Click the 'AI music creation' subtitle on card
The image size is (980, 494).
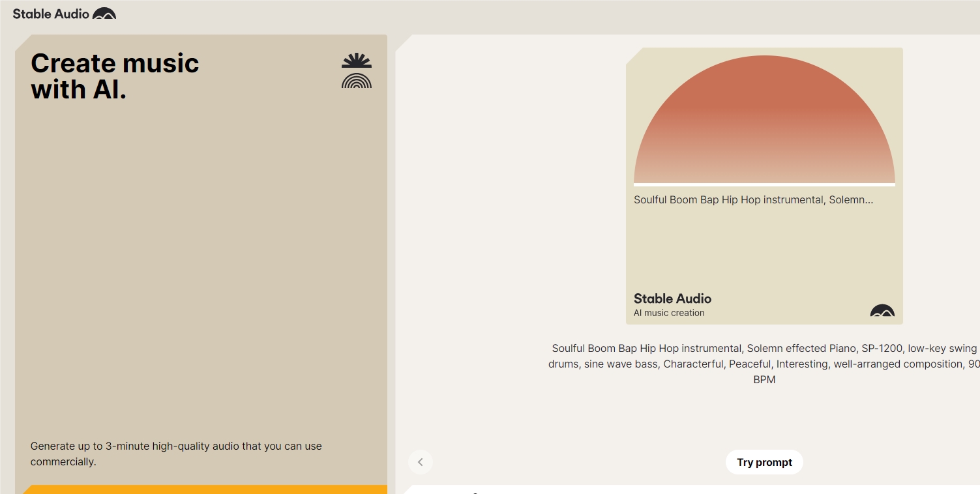[669, 313]
